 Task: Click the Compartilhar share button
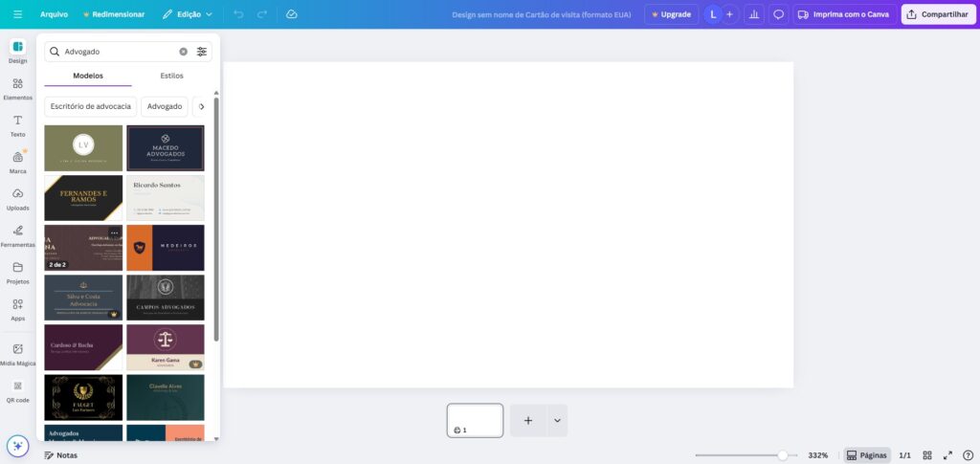[x=938, y=13]
